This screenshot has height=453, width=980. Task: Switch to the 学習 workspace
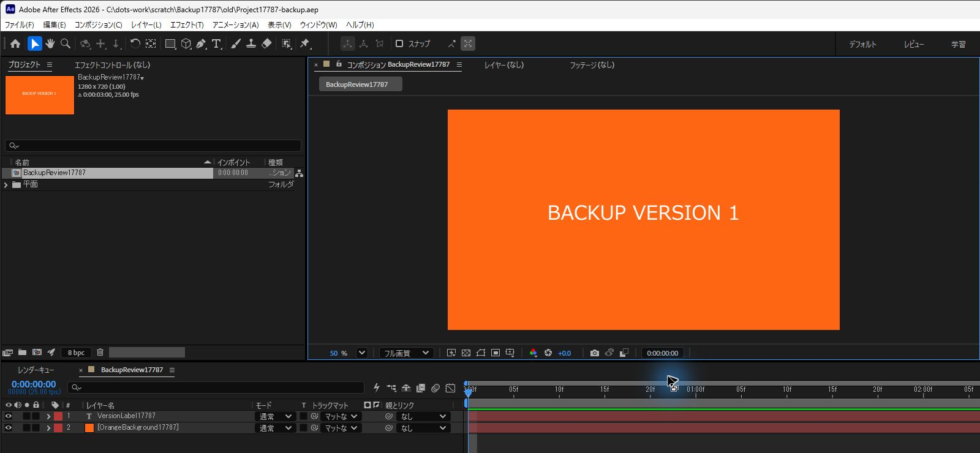click(959, 44)
